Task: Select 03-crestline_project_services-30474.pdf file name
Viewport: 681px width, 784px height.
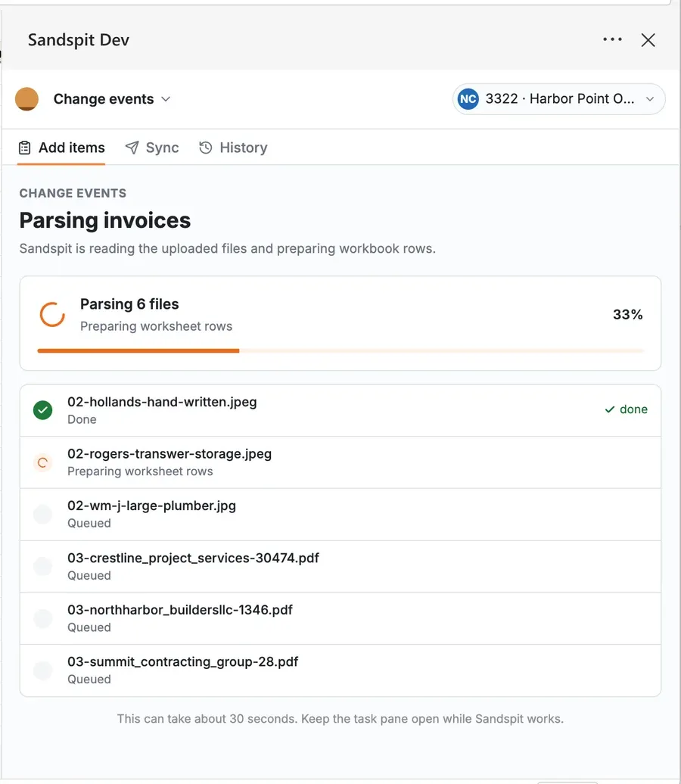Action: [x=193, y=558]
